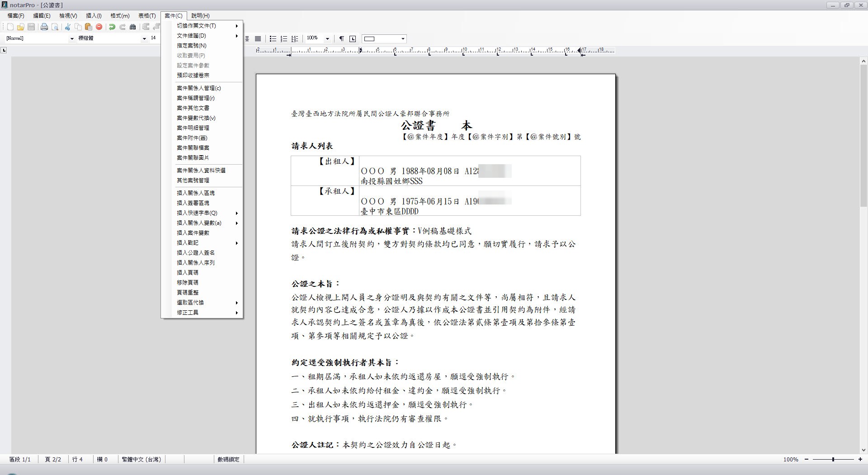Open the 格式(m) menu
Image resolution: width=868 pixels, height=475 pixels.
pos(120,16)
